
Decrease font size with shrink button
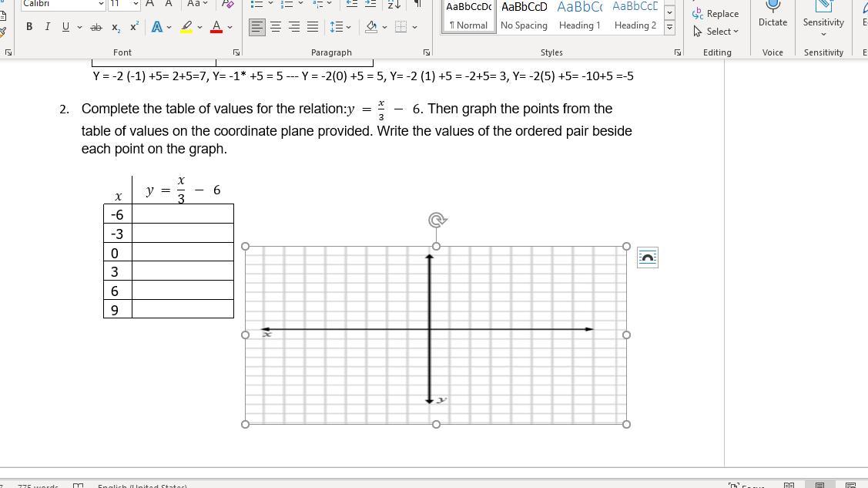pos(169,5)
